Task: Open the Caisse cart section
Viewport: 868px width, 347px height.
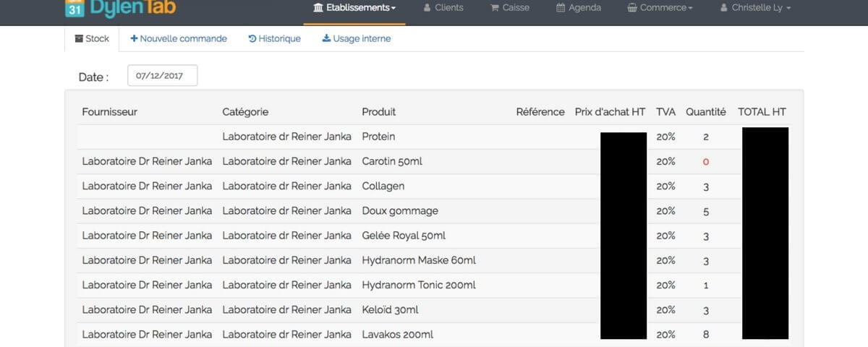Action: point(510,8)
